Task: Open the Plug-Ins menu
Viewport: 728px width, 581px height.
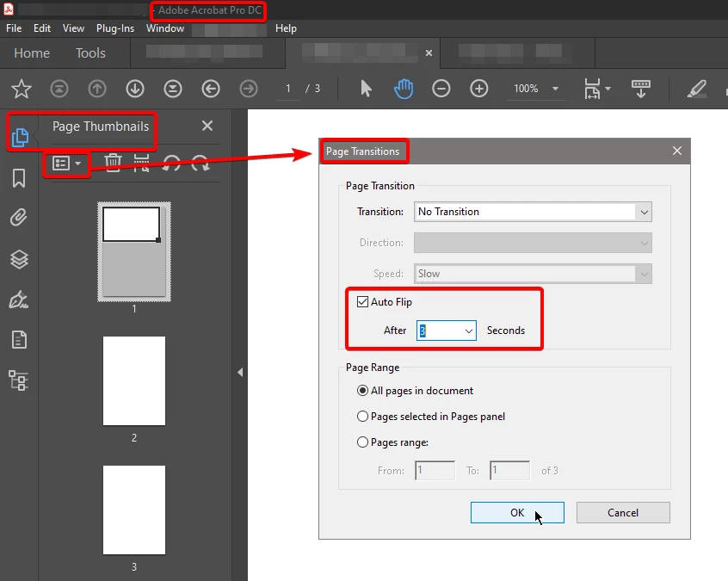Action: pos(115,28)
